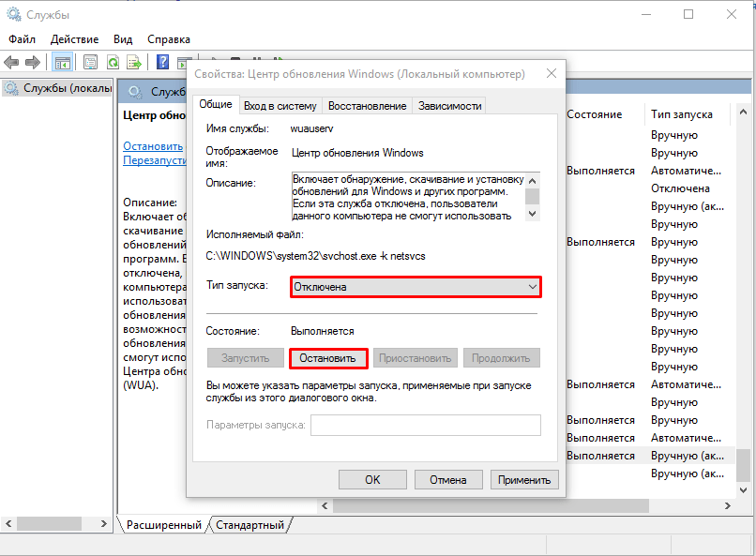Click the services list scroll-right arrow
Screen dimensions: 756x556
[x=728, y=506]
